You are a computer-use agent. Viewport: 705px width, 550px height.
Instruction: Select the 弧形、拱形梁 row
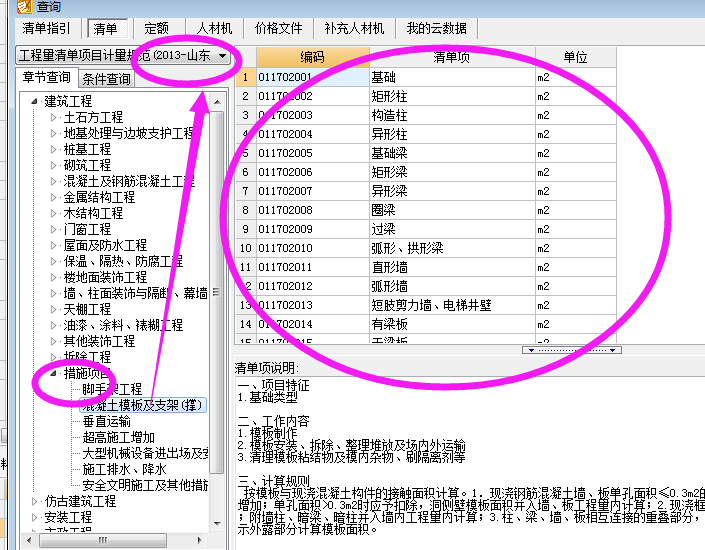426,248
